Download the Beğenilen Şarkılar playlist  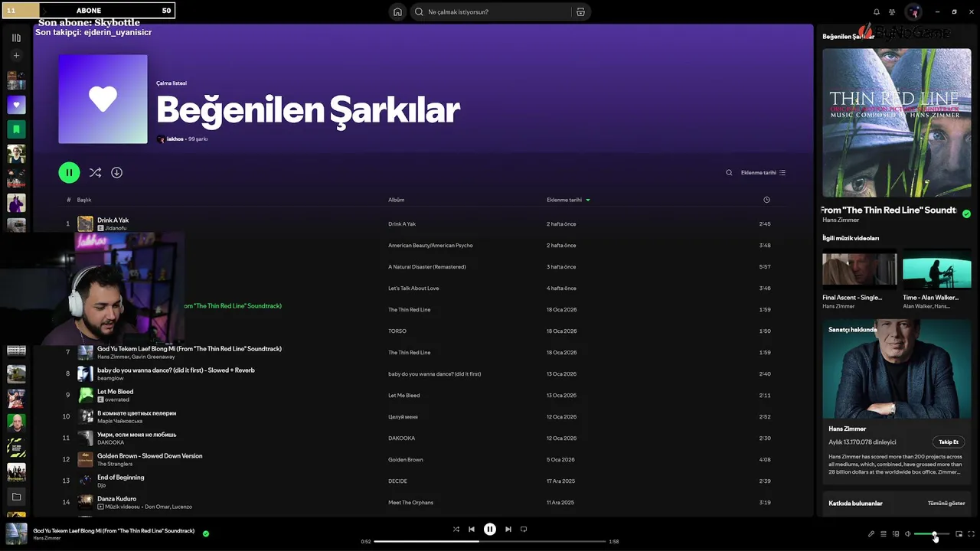click(116, 173)
